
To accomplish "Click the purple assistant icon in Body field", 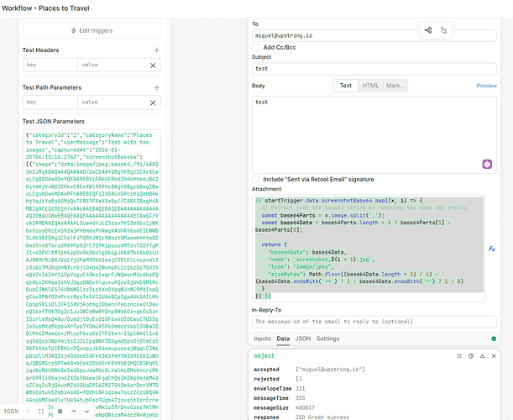I will [x=486, y=163].
